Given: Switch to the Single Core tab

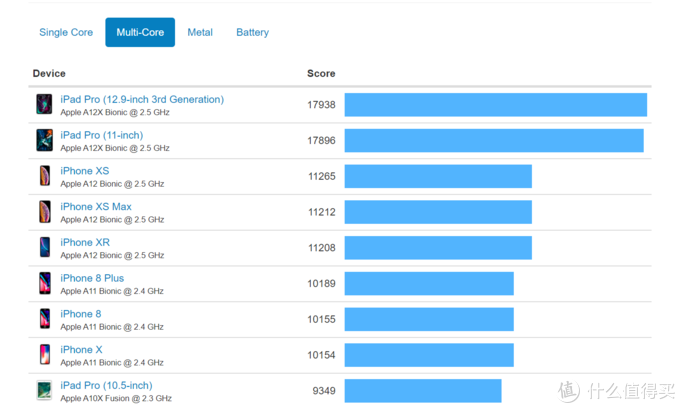Looking at the screenshot, I should click(66, 33).
